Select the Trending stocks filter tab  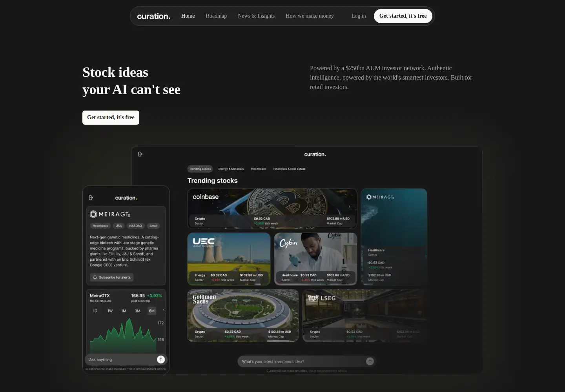(200, 169)
